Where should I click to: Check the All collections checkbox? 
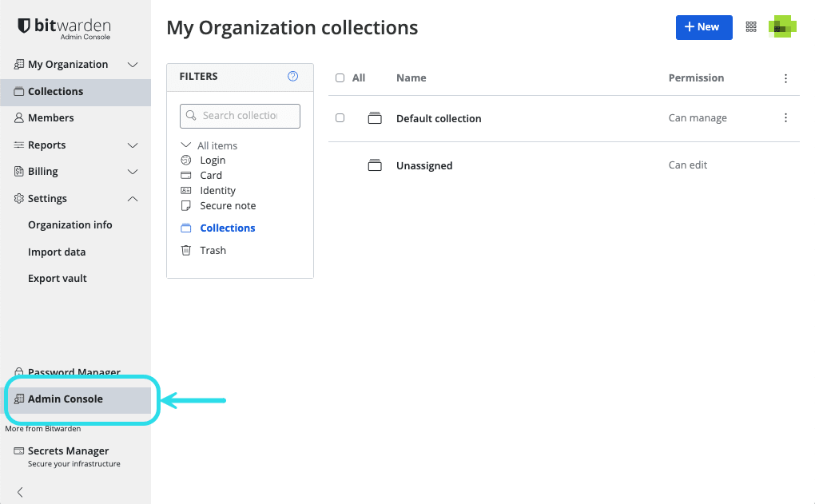pyautogui.click(x=340, y=77)
